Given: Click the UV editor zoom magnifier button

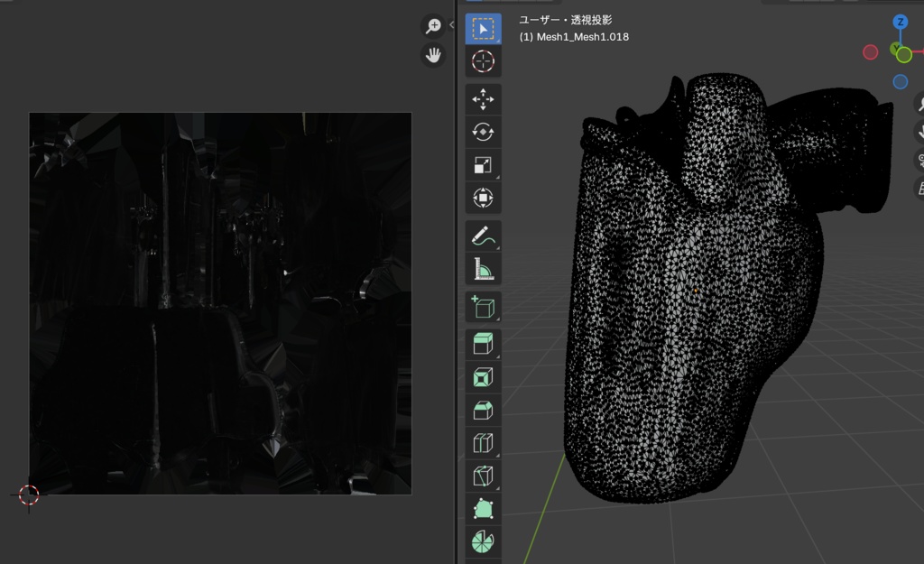Looking at the screenshot, I should tap(433, 26).
